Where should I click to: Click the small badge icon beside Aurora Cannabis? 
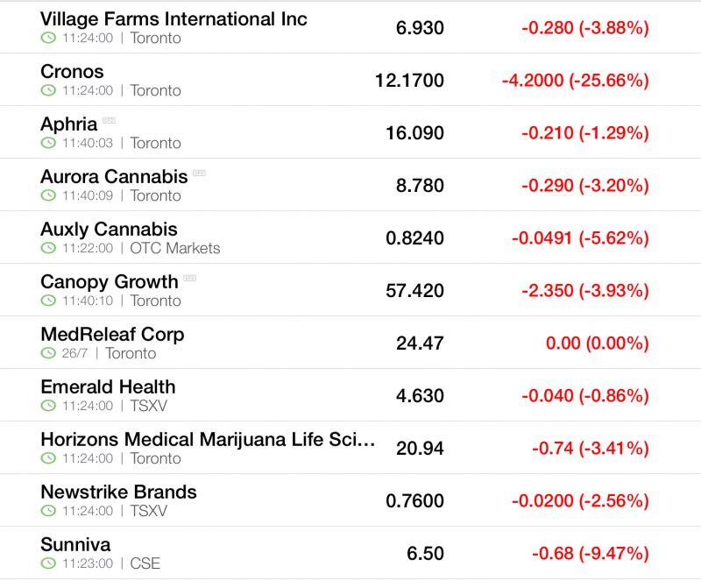click(x=199, y=173)
